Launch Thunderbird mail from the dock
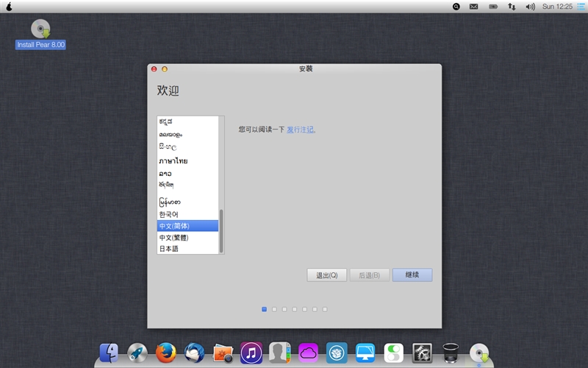Image resolution: width=588 pixels, height=368 pixels. 194,353
